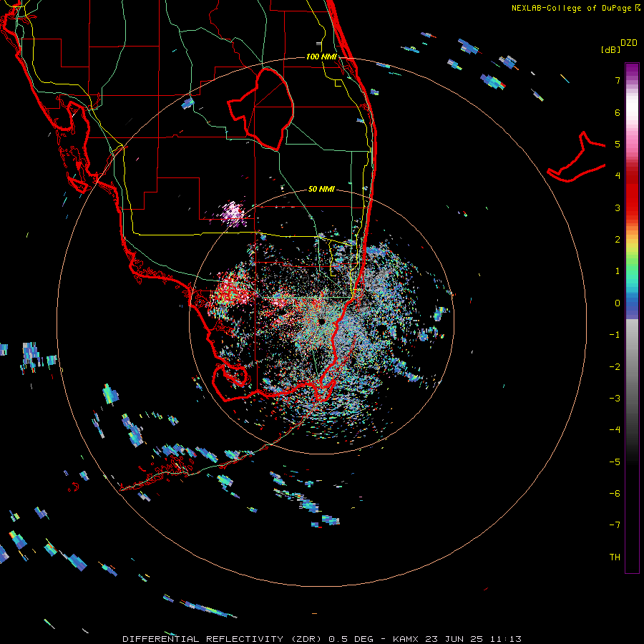Click the [dB] unit label
The height and width of the screenshot is (644, 644).
610,49
